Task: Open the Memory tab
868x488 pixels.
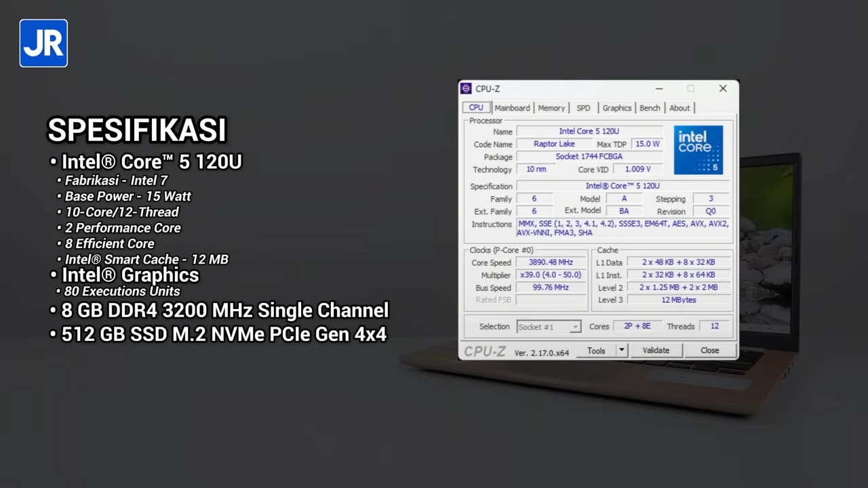Action: 551,108
